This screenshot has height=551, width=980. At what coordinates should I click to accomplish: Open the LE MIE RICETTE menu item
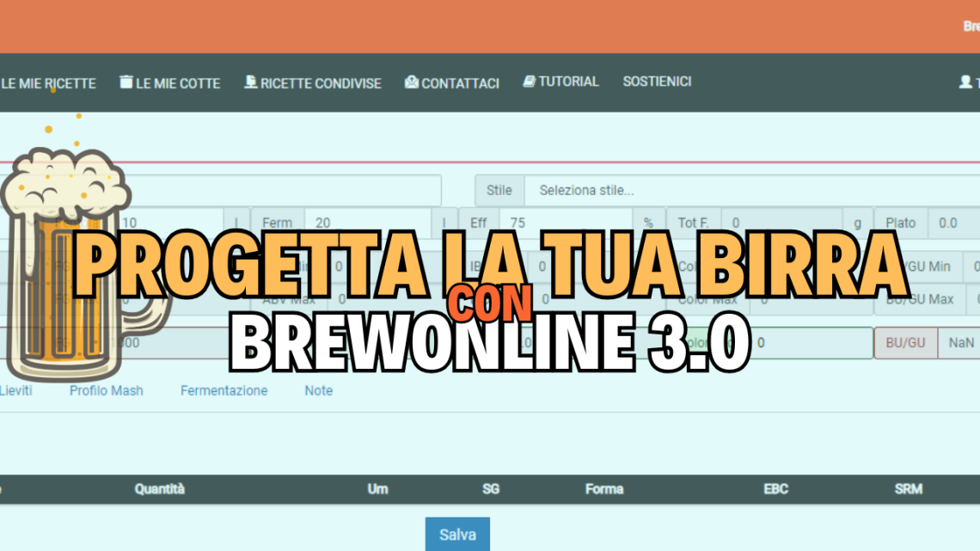(48, 83)
